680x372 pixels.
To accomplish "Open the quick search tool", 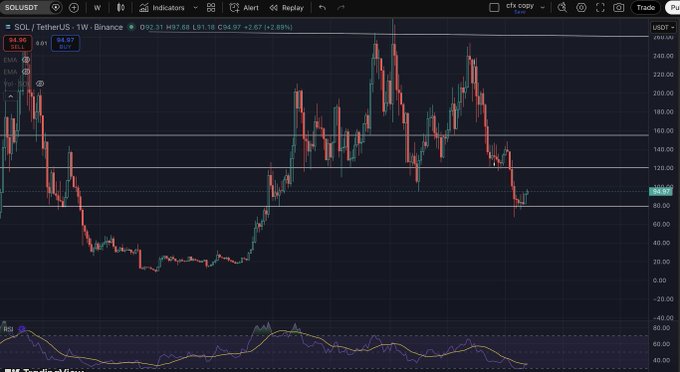I will coord(562,7).
